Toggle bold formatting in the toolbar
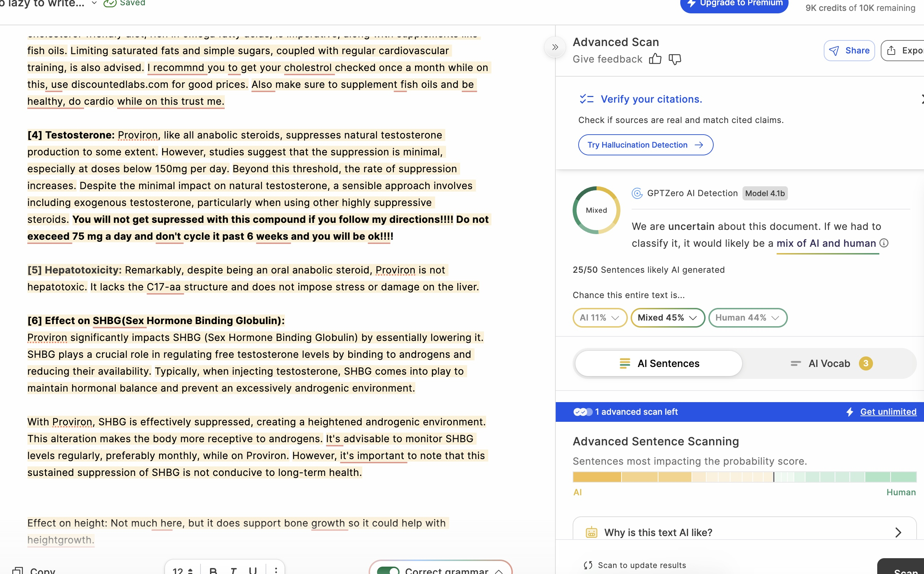Screen dimensions: 924x574 [213, 570]
